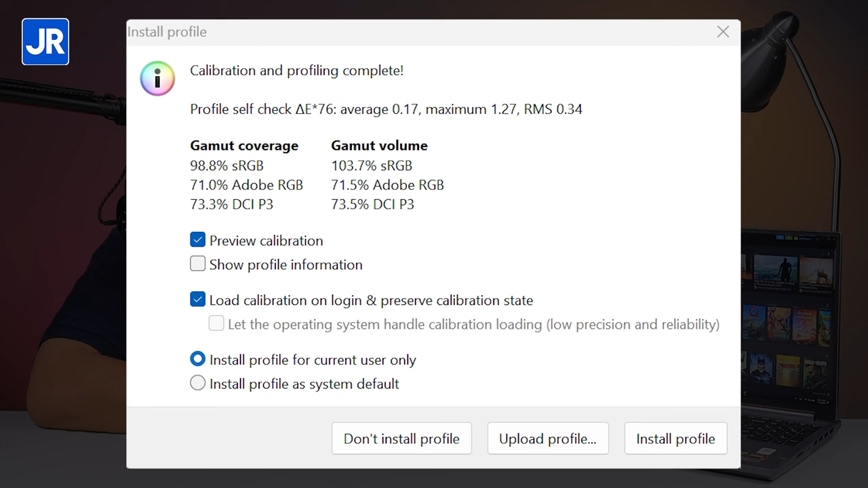Open the Upload profile dialog

pos(548,439)
